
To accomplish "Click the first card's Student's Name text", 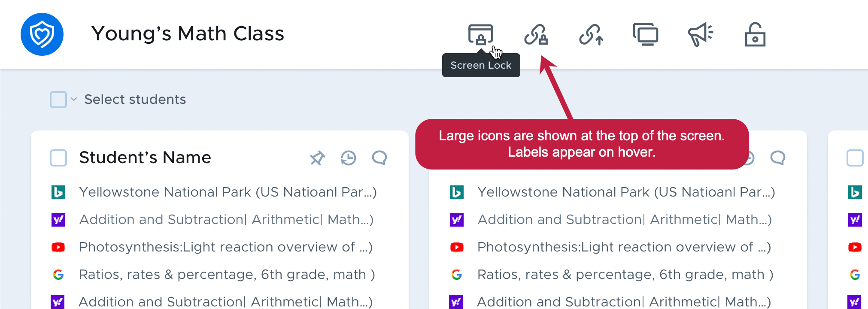I will [145, 158].
